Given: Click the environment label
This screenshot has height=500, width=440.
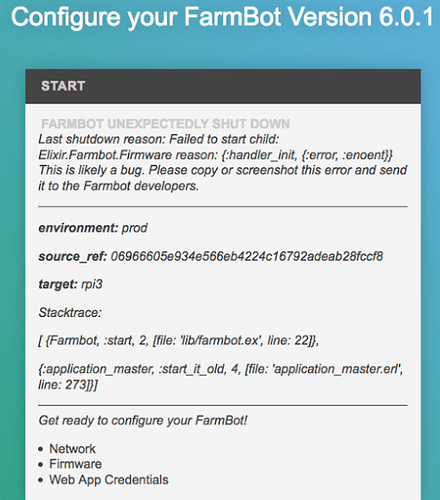Looking at the screenshot, I should pyautogui.click(x=78, y=228).
